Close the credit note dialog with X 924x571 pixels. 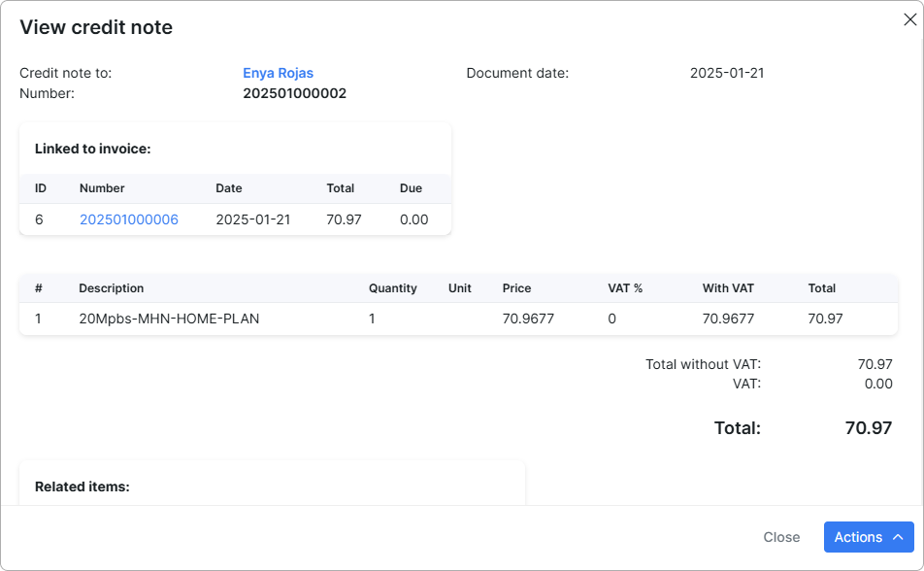coord(909,19)
